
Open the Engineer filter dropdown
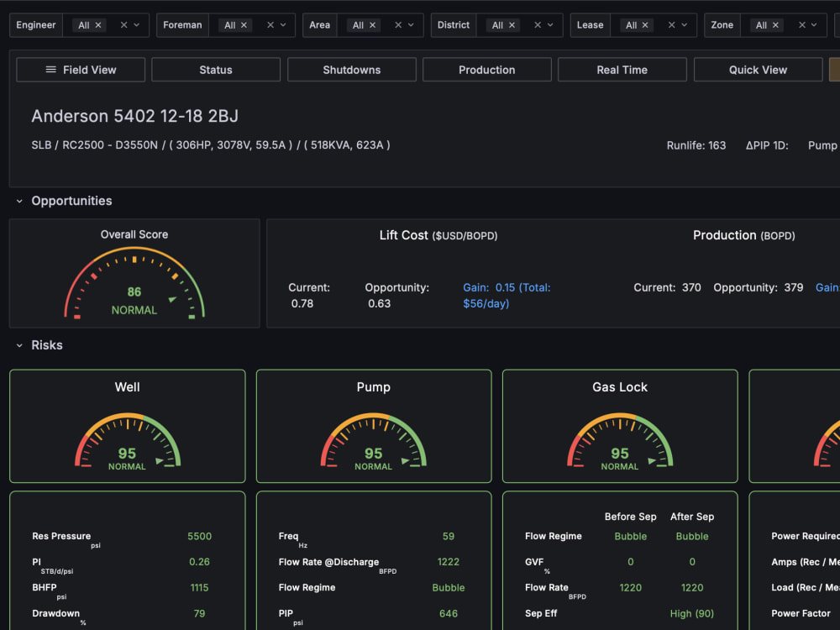tap(137, 25)
